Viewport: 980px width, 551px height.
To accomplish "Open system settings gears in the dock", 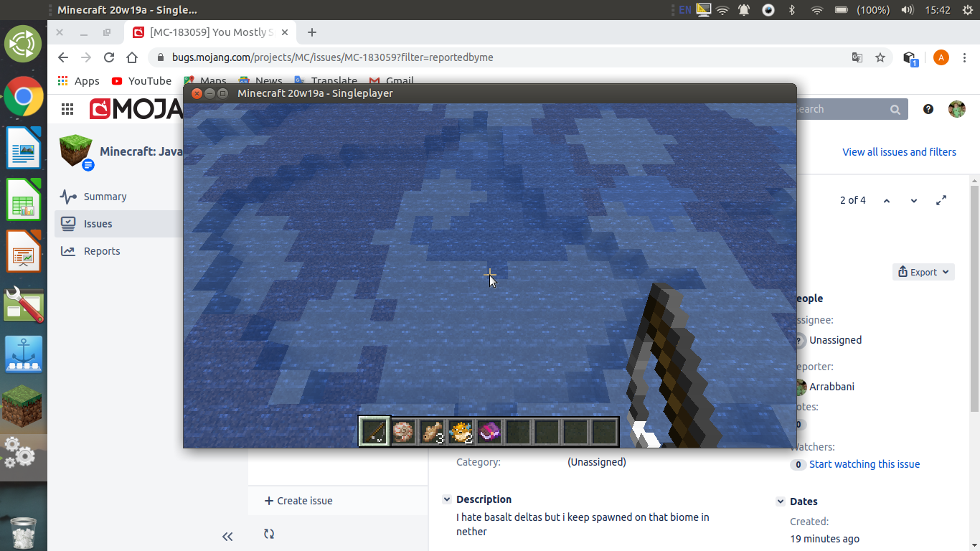I will pyautogui.click(x=20, y=452).
